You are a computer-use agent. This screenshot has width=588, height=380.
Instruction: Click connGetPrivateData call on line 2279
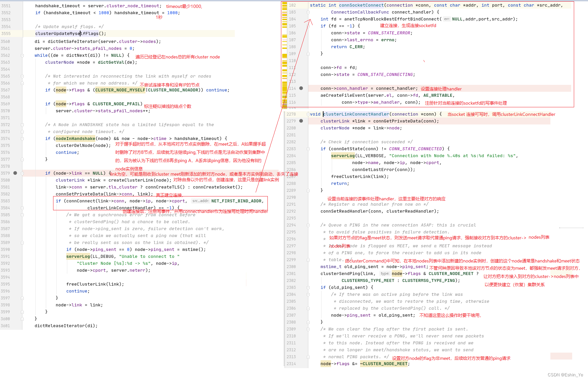tap(397, 121)
